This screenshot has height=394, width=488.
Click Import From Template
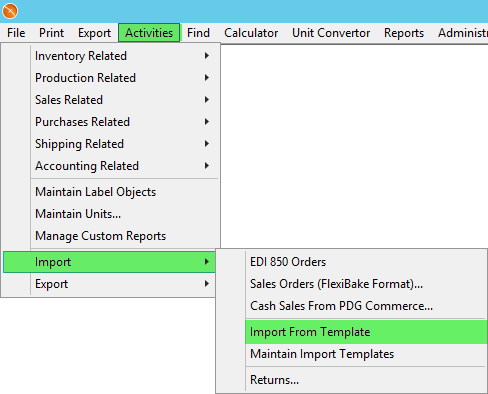366,332
